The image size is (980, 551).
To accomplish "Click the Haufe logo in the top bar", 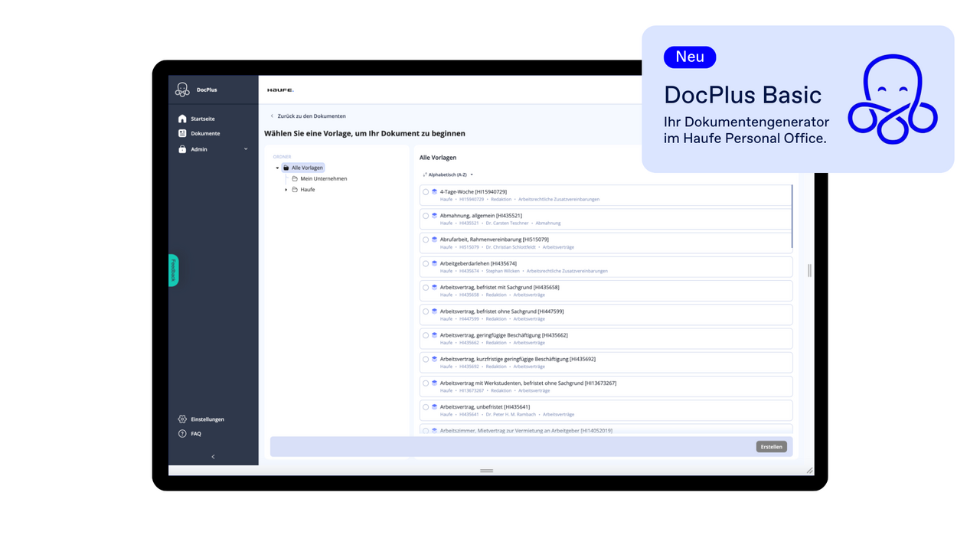I will click(279, 89).
